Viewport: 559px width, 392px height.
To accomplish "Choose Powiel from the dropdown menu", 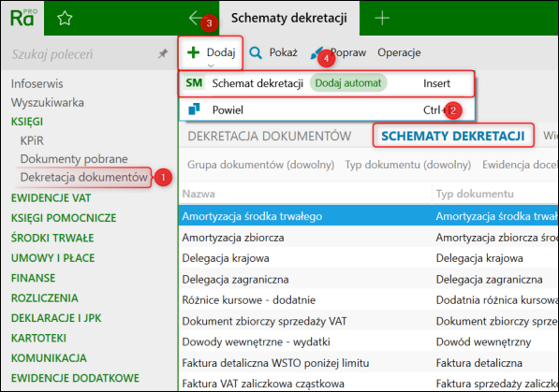I will tap(327, 109).
